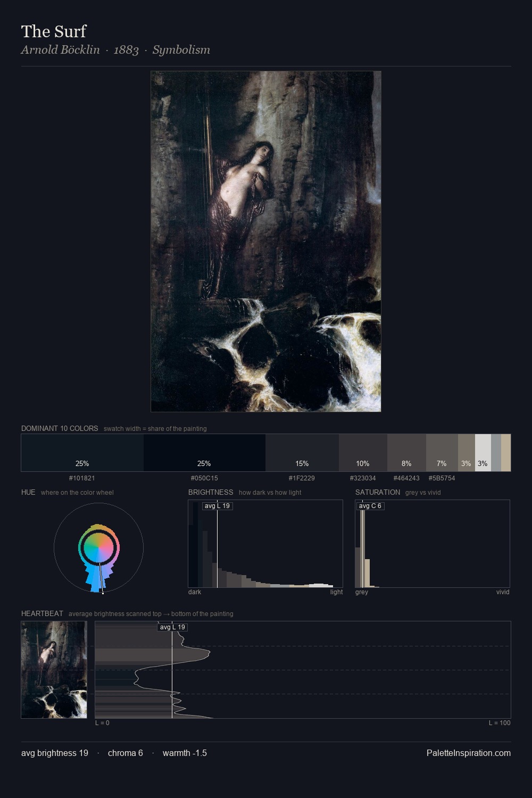The image size is (532, 798).
Task: Pick the #1F2229 swatch marked 15%
Action: (x=302, y=453)
